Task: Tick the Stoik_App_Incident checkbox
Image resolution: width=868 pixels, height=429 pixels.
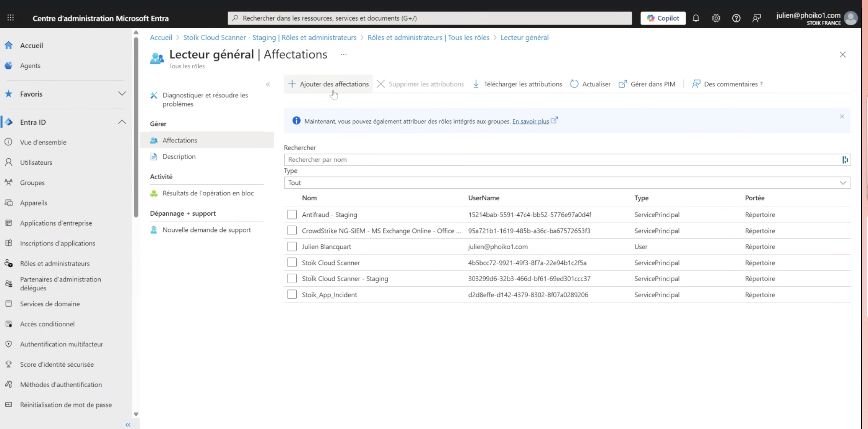Action: coord(292,295)
